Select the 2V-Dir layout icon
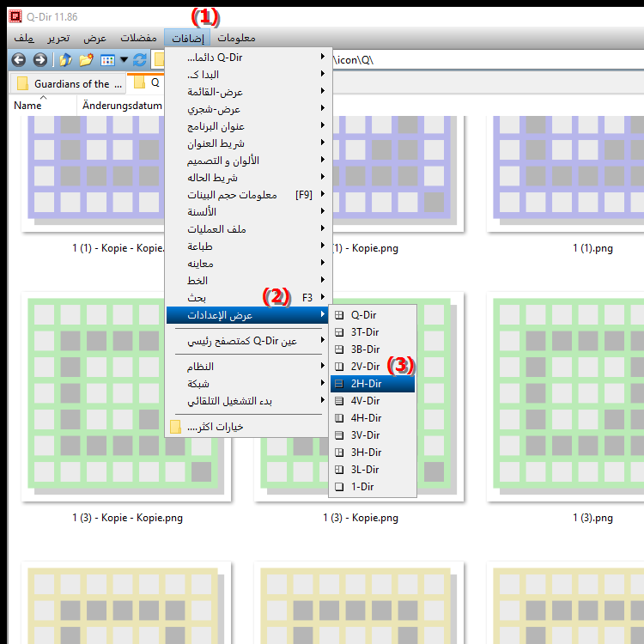The height and width of the screenshot is (644, 644). pyautogui.click(x=339, y=367)
